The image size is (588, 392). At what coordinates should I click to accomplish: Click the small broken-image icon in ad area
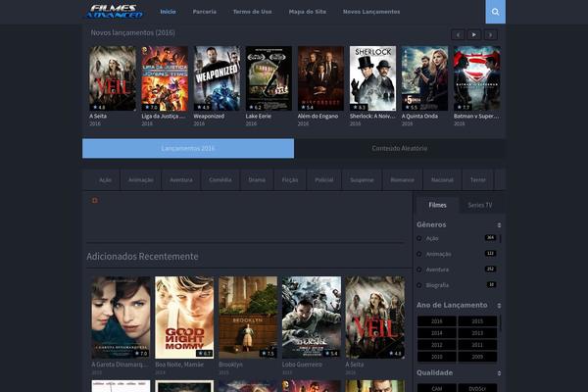[95, 200]
